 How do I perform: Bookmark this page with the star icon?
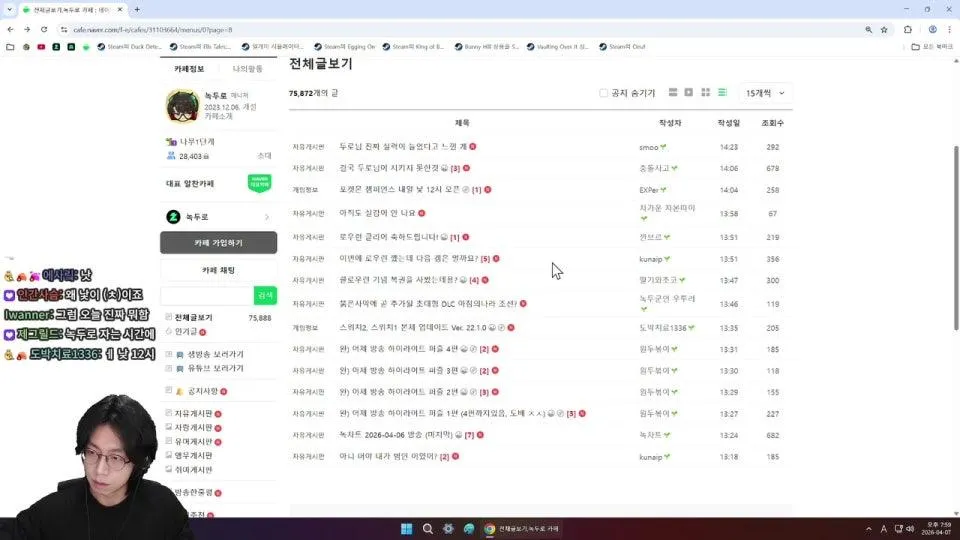(884, 29)
